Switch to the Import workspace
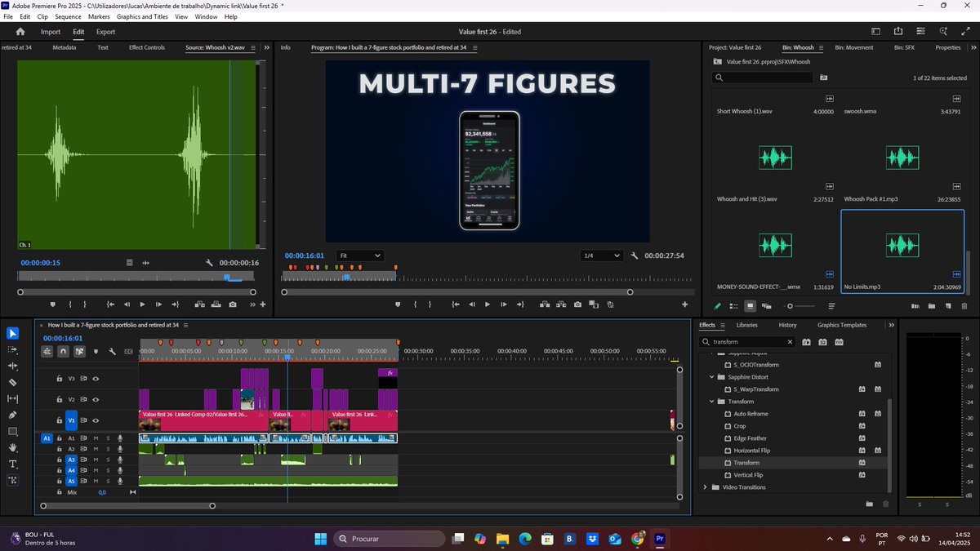 [x=51, y=32]
